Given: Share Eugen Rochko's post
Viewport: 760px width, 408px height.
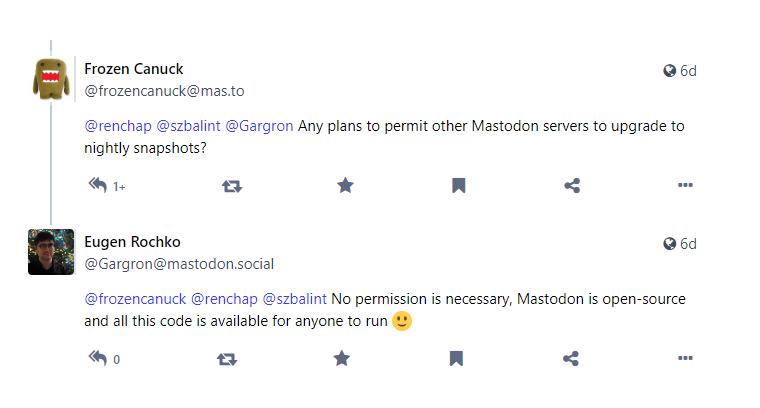Looking at the screenshot, I should coord(570,359).
